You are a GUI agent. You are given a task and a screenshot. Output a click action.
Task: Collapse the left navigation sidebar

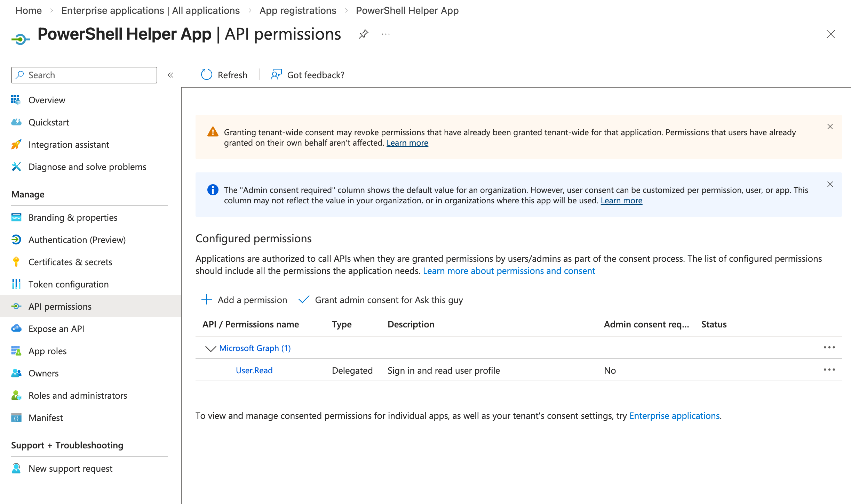[170, 75]
